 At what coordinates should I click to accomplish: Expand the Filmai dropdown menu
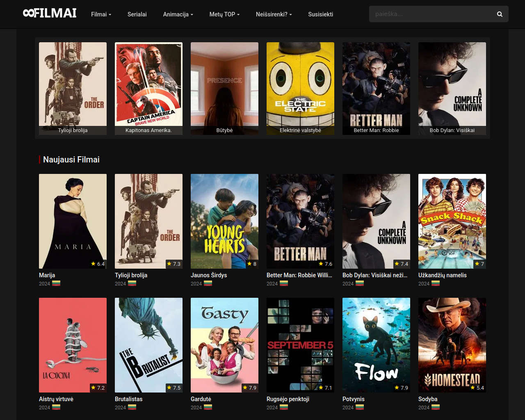coord(101,14)
